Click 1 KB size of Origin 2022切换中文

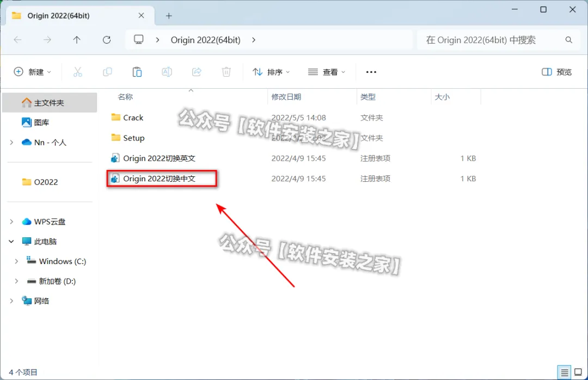(x=468, y=179)
